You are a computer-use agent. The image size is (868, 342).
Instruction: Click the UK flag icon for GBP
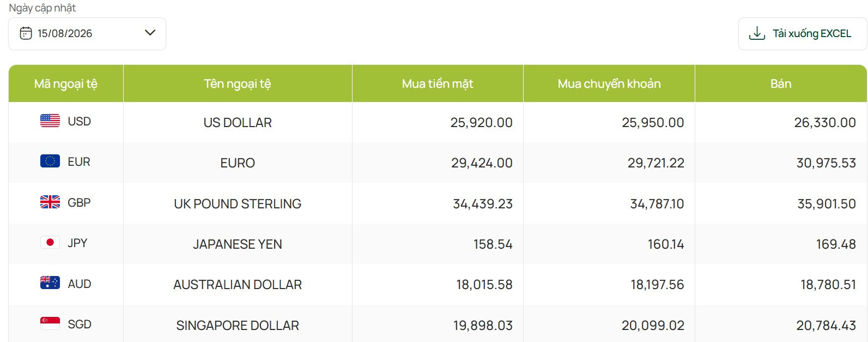pyautogui.click(x=50, y=202)
